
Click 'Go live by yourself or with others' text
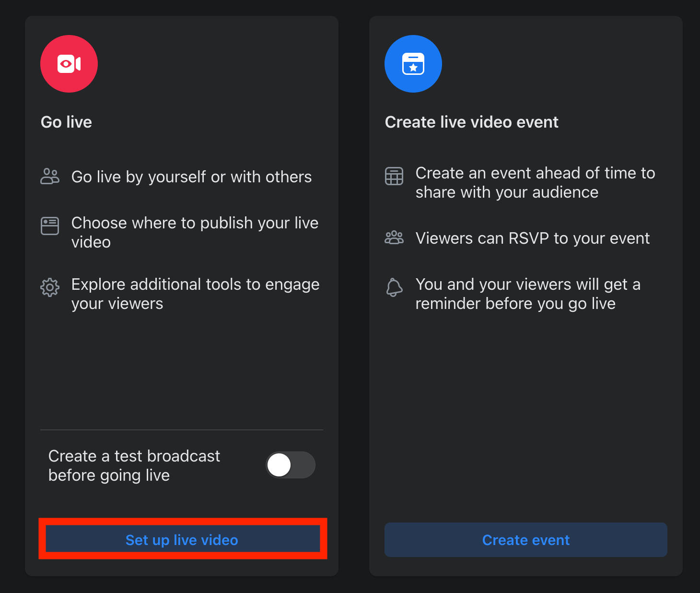[x=191, y=177]
